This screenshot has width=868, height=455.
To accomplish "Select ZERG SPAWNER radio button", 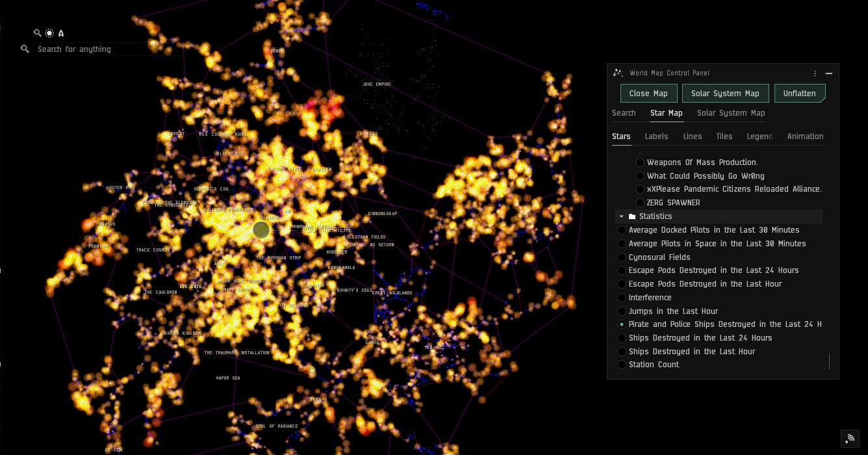I will tap(640, 203).
